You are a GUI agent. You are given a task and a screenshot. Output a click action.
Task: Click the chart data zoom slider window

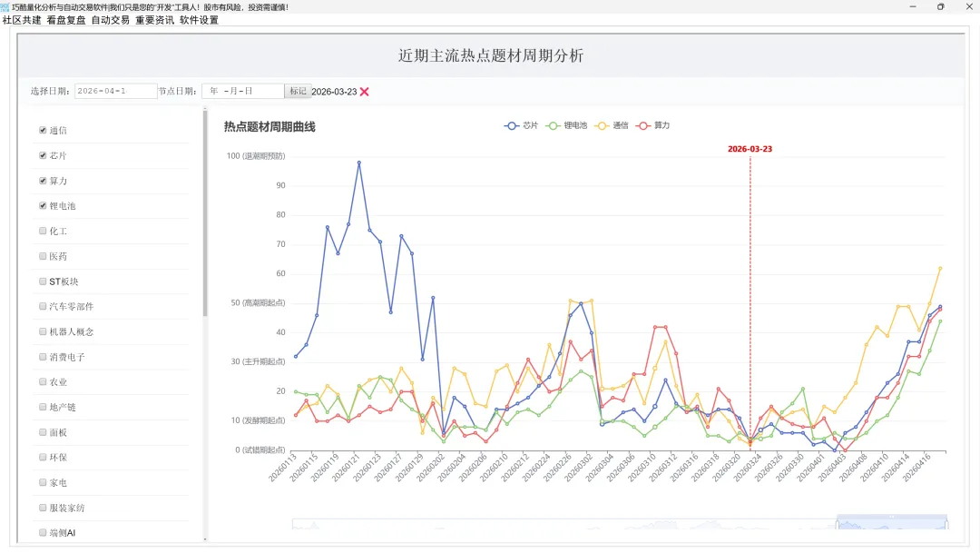pyautogui.click(x=892, y=522)
